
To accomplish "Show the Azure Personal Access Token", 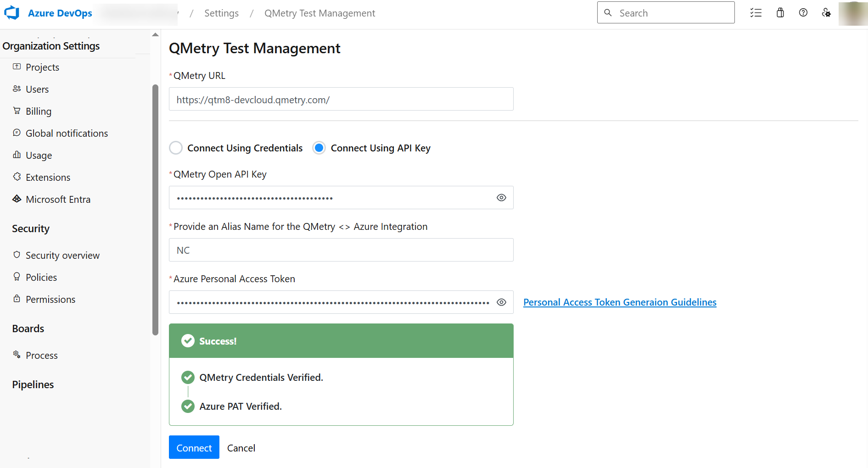I will point(501,302).
